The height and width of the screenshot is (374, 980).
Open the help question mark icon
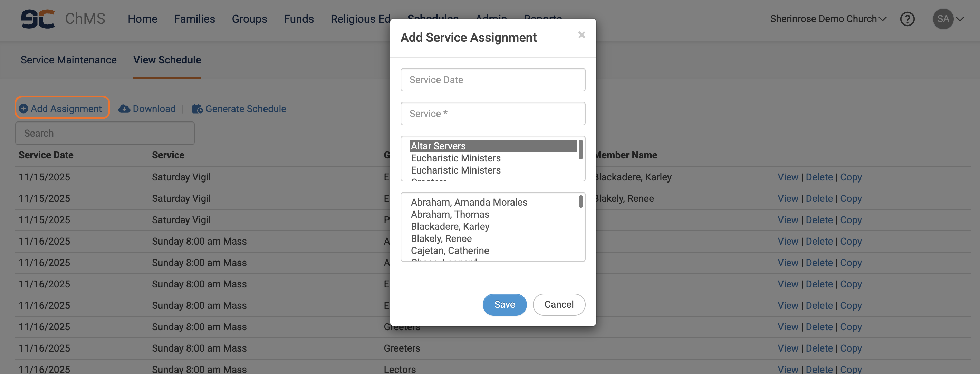(x=907, y=19)
